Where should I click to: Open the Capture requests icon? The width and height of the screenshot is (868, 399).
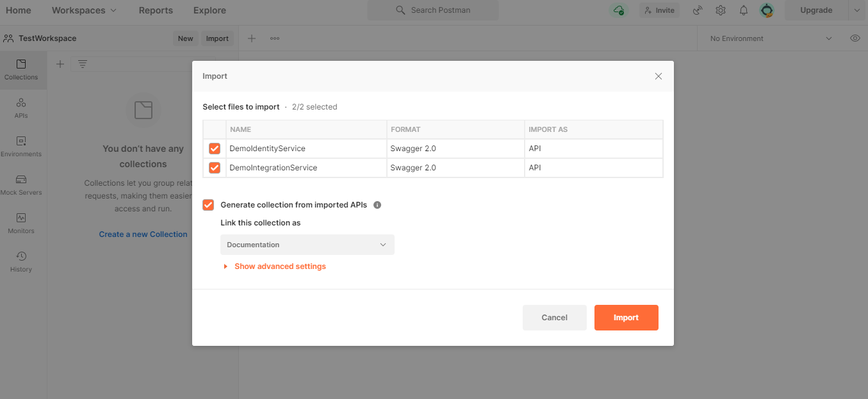coord(697,10)
